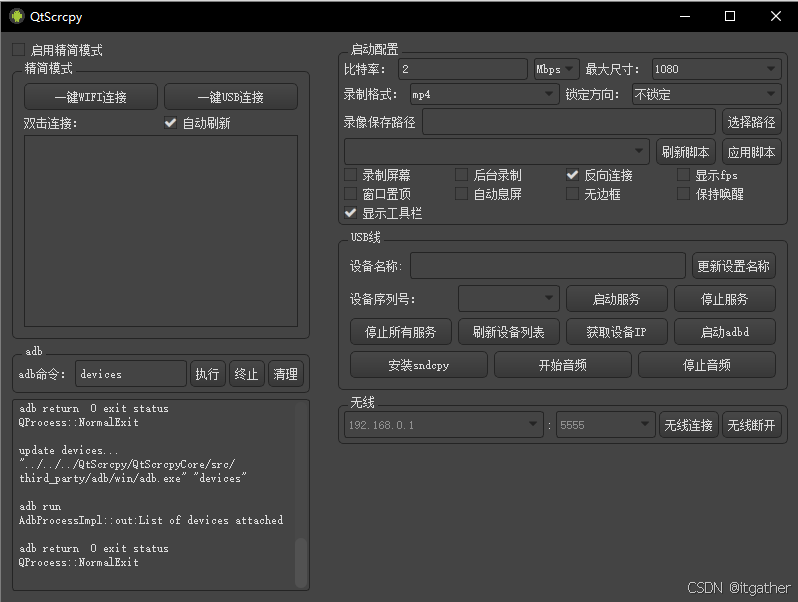
Task: Click the 终止 adb button
Action: [x=246, y=374]
